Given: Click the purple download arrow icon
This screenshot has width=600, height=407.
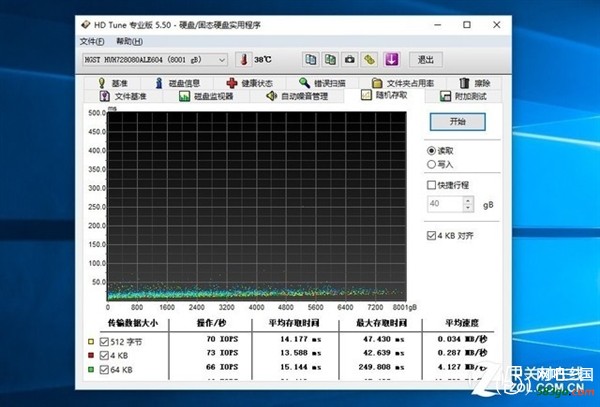Looking at the screenshot, I should tap(391, 60).
